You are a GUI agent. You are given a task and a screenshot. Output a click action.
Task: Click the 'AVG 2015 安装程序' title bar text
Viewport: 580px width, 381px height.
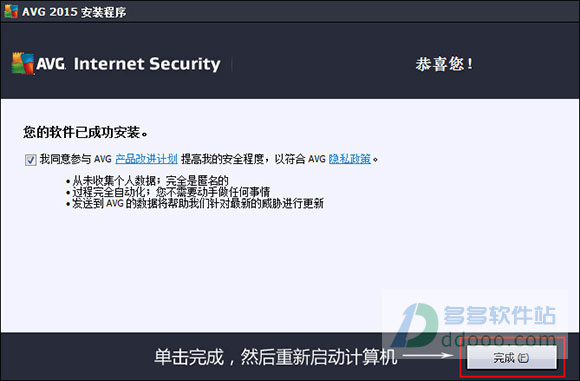click(x=74, y=12)
